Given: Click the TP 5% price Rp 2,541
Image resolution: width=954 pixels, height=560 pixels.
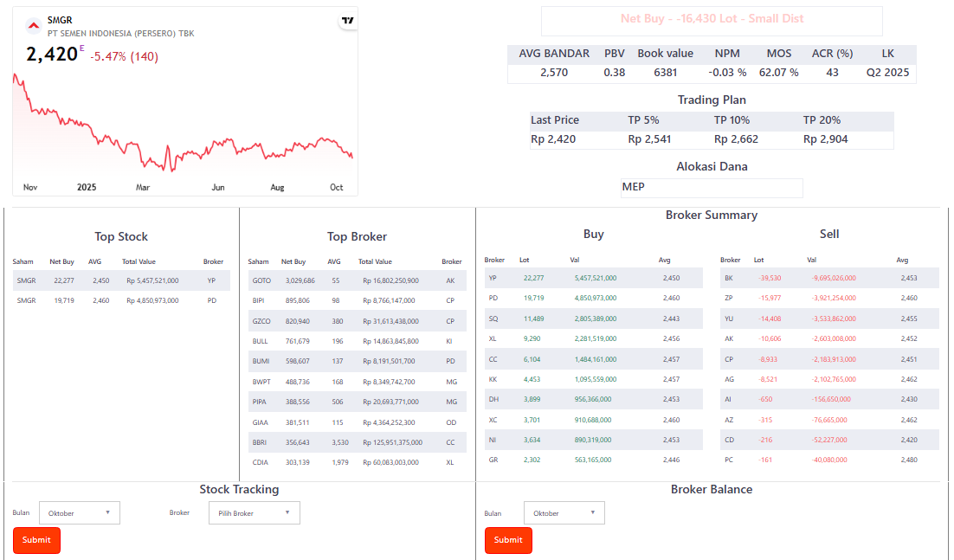Looking at the screenshot, I should coord(649,139).
